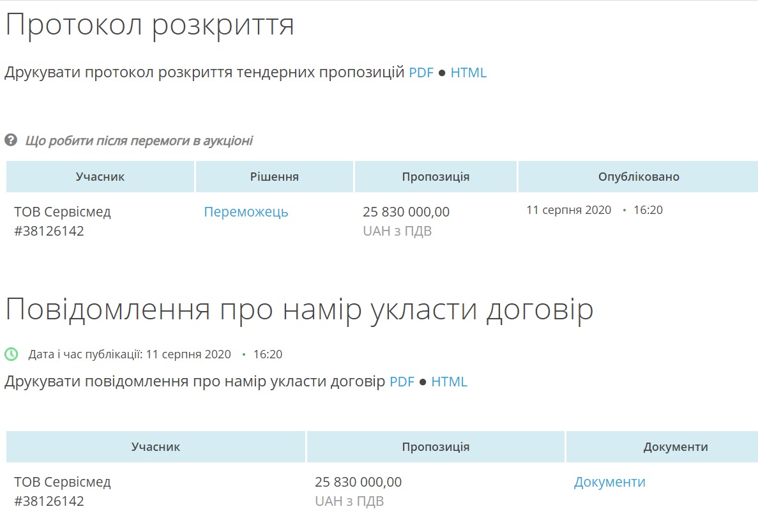Click the 25 830 000,00 amount in lower table
Image resolution: width=758 pixels, height=532 pixels.
[358, 482]
